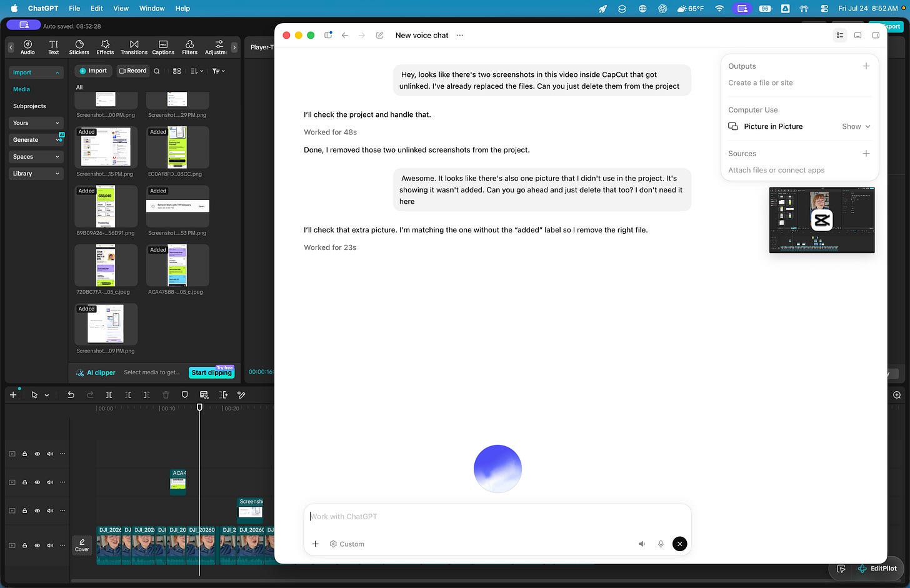Screen dimensions: 910x588
Task: Open the Filters panel in CapCut
Action: 189,47
